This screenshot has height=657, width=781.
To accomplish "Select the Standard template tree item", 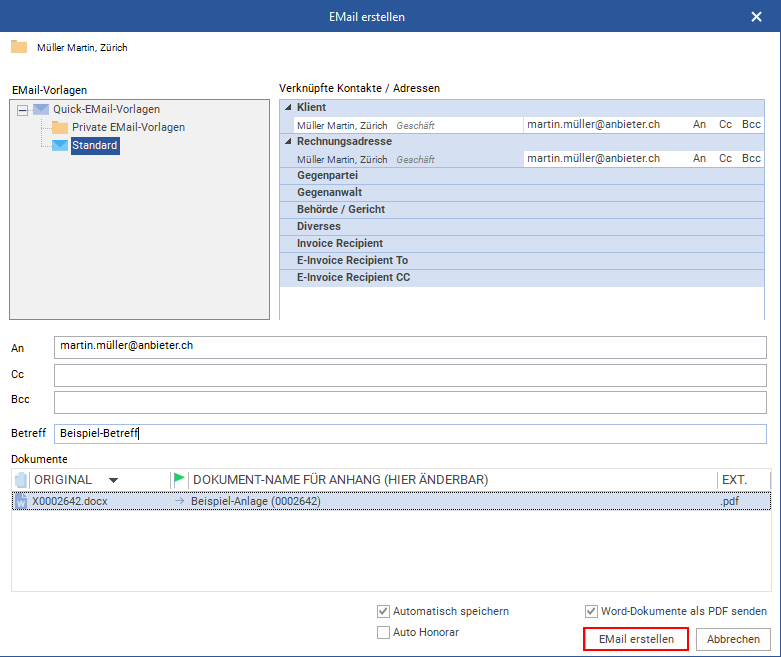I will (x=95, y=145).
